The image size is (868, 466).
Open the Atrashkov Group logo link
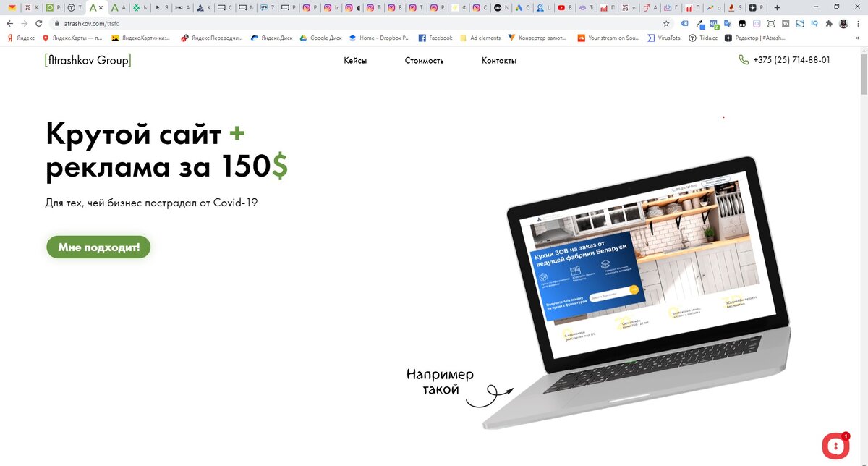88,61
